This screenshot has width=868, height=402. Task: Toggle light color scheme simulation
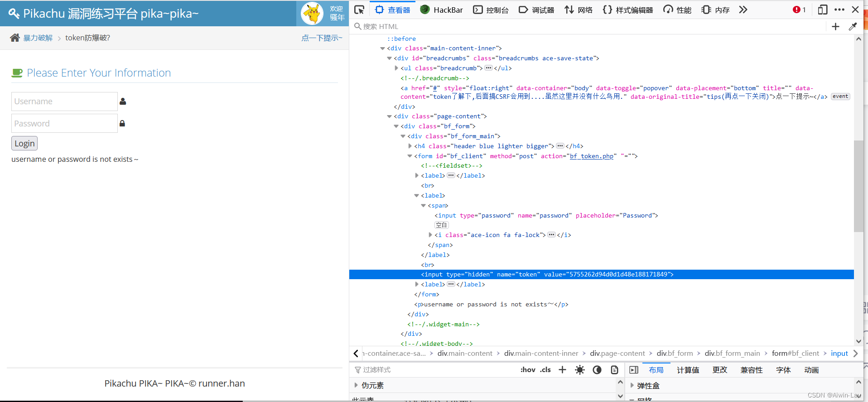(x=579, y=370)
